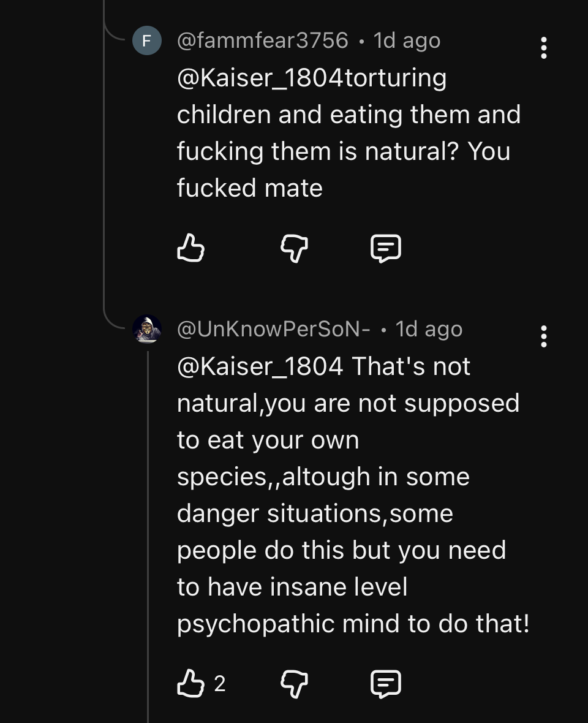Like the comment by @fammfear3756
588x723 pixels.
point(190,249)
